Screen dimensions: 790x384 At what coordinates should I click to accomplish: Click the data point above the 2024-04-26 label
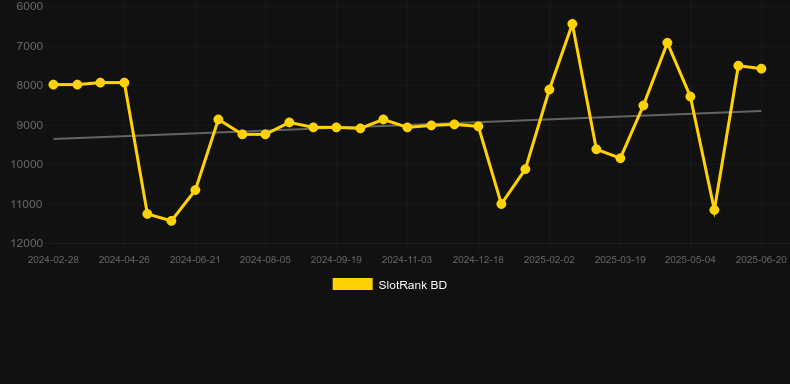[124, 82]
